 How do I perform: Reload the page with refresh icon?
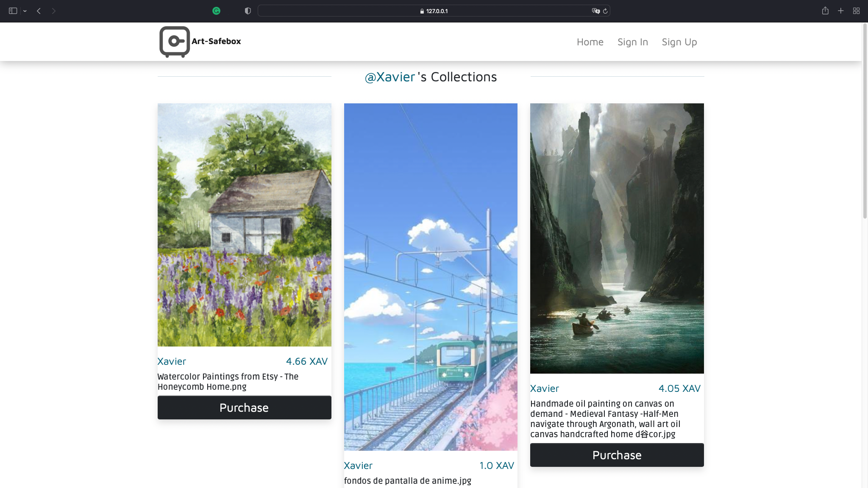605,11
